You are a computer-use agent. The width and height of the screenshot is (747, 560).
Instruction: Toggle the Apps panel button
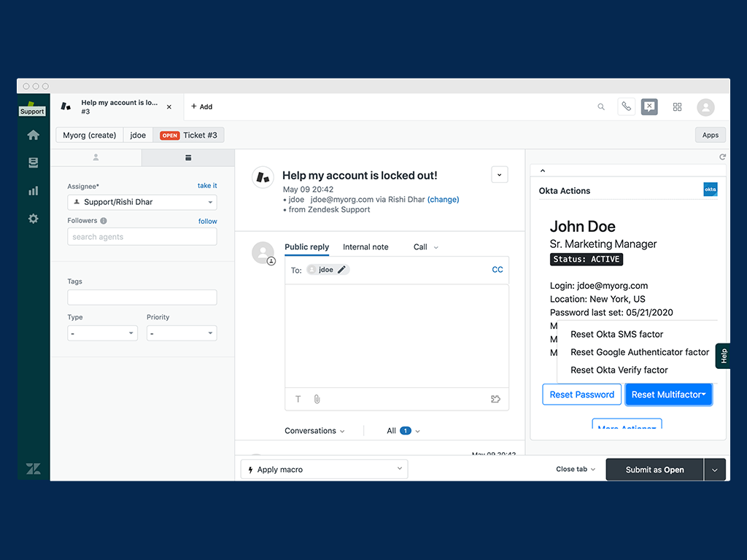710,135
